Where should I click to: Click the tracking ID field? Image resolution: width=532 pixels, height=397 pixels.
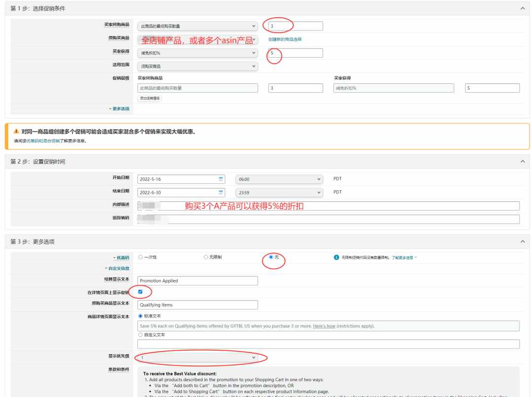click(x=329, y=219)
